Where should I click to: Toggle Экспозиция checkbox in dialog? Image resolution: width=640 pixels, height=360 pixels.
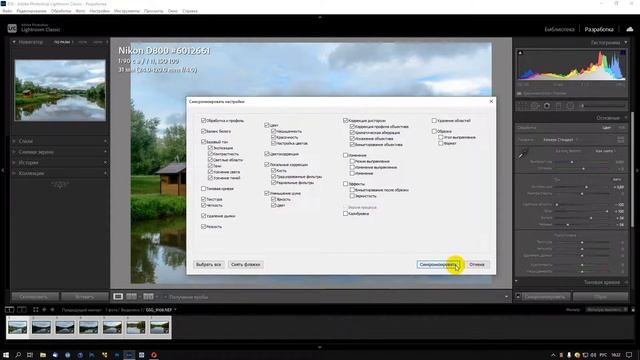(x=210, y=148)
